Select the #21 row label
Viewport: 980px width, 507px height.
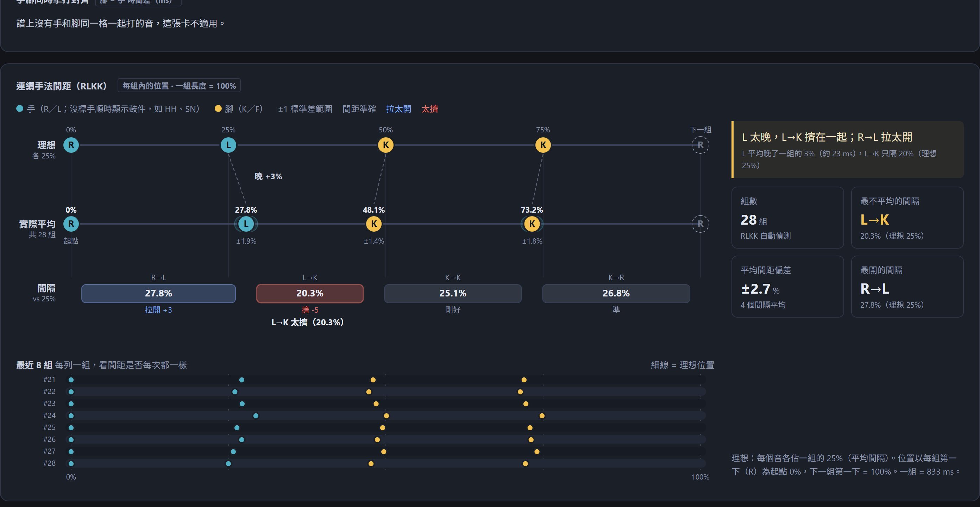point(49,380)
